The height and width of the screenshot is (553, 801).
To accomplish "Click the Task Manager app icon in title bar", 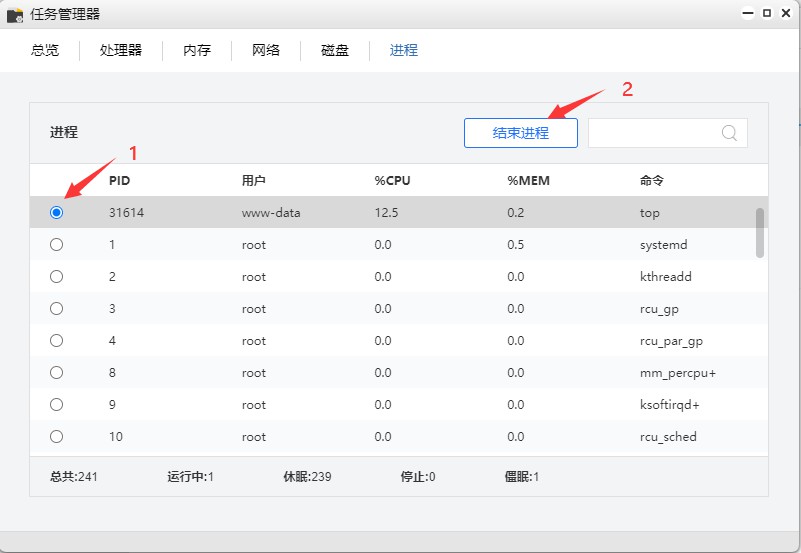I will tap(15, 15).
